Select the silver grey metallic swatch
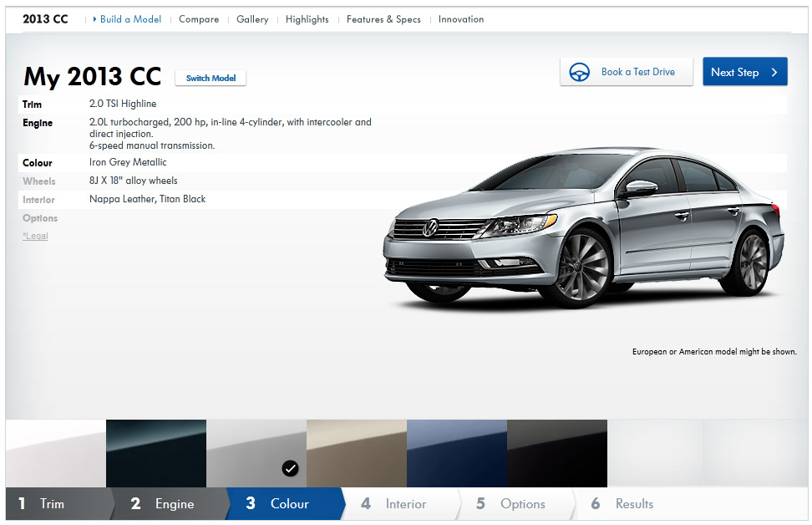 point(256,453)
